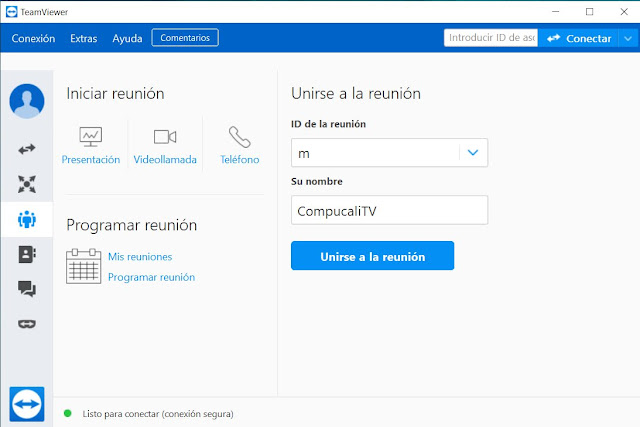Open the Conexión menu

point(33,38)
